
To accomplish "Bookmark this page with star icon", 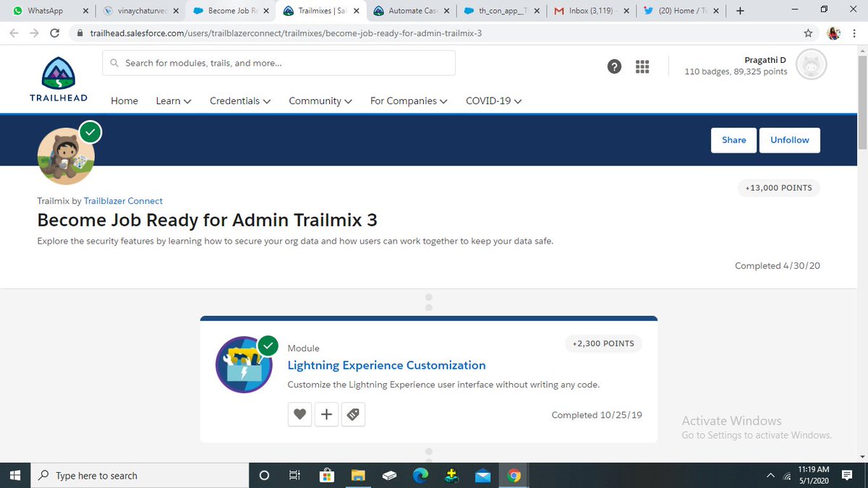I will click(808, 33).
